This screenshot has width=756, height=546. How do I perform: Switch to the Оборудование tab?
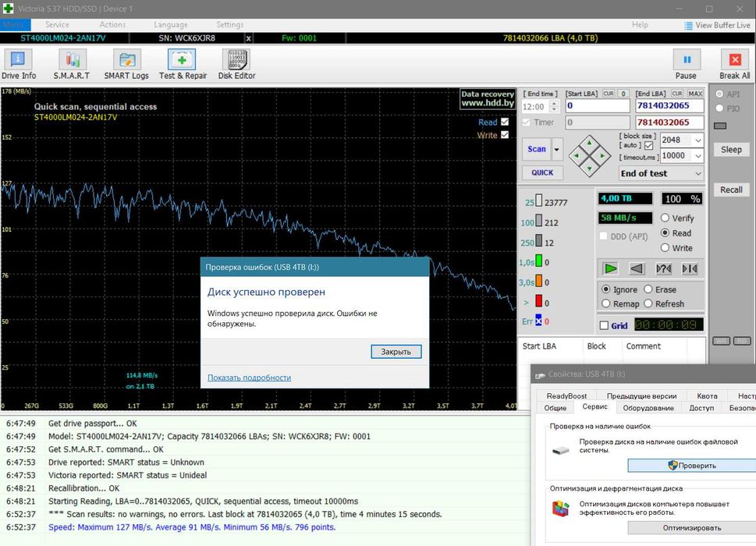648,408
